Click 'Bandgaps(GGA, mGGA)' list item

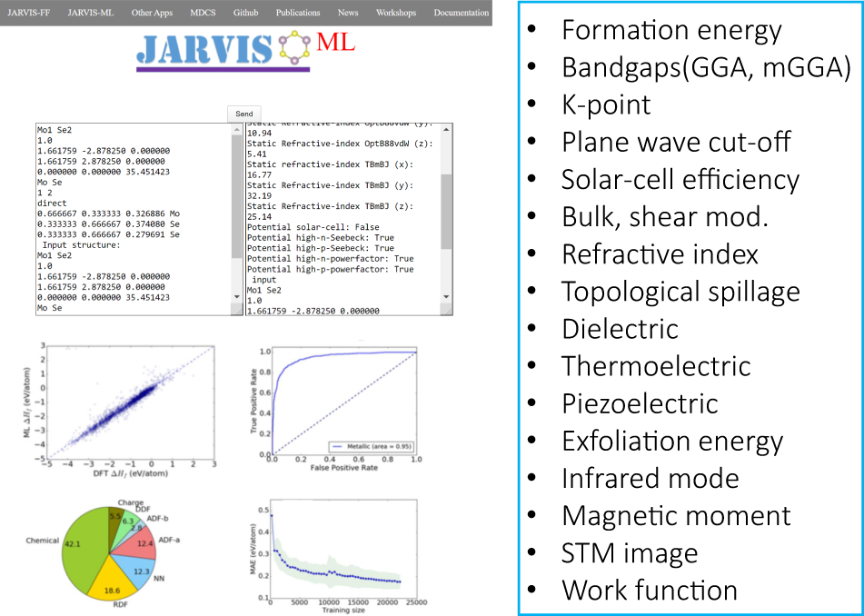707,67
